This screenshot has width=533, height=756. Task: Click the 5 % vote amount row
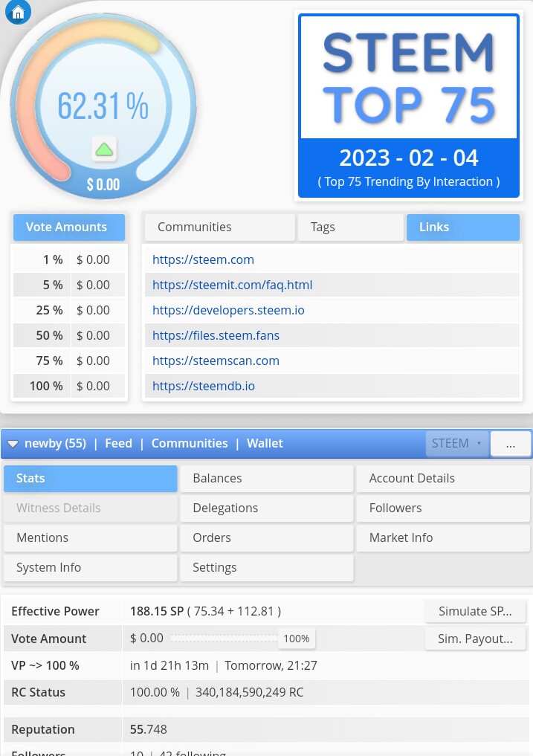[69, 285]
